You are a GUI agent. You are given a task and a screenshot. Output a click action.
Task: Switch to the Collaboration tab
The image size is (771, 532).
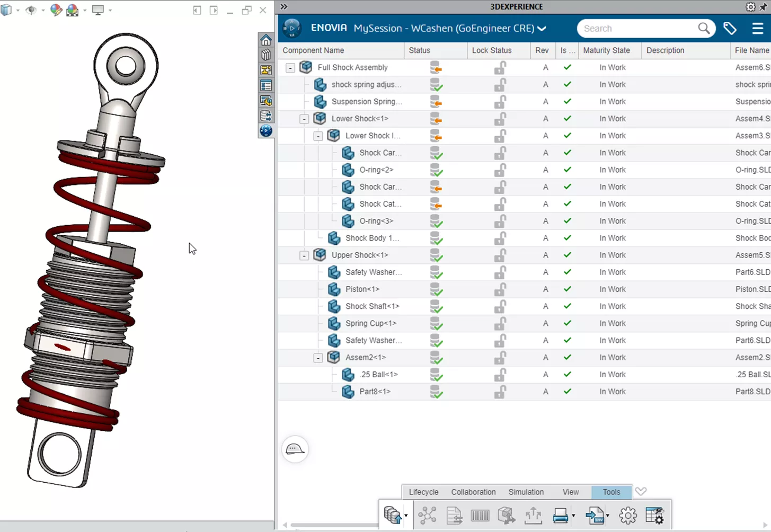[473, 492]
